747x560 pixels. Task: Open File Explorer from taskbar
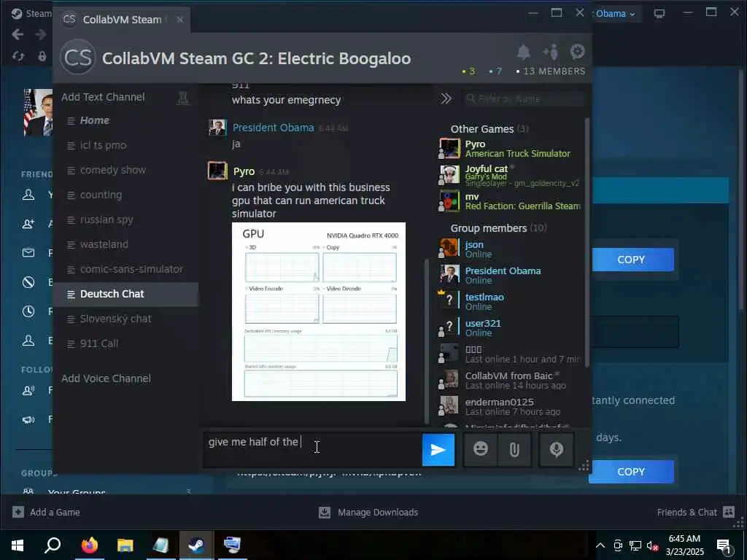(125, 545)
